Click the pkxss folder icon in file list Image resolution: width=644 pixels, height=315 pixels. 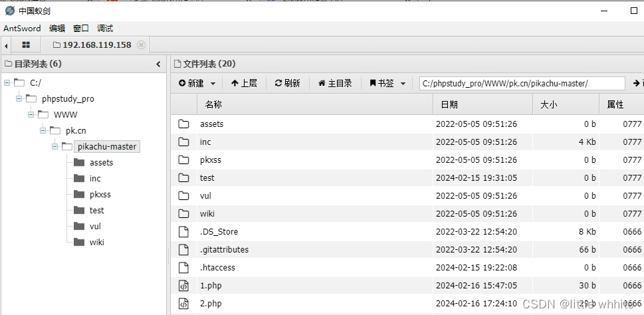point(183,159)
